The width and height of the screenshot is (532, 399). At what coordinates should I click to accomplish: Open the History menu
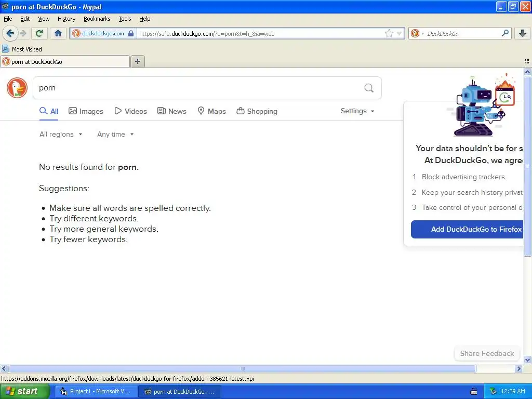click(66, 19)
